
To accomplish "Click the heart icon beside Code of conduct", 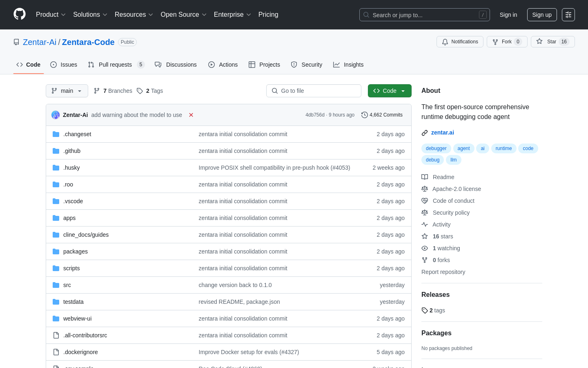I will pyautogui.click(x=425, y=201).
